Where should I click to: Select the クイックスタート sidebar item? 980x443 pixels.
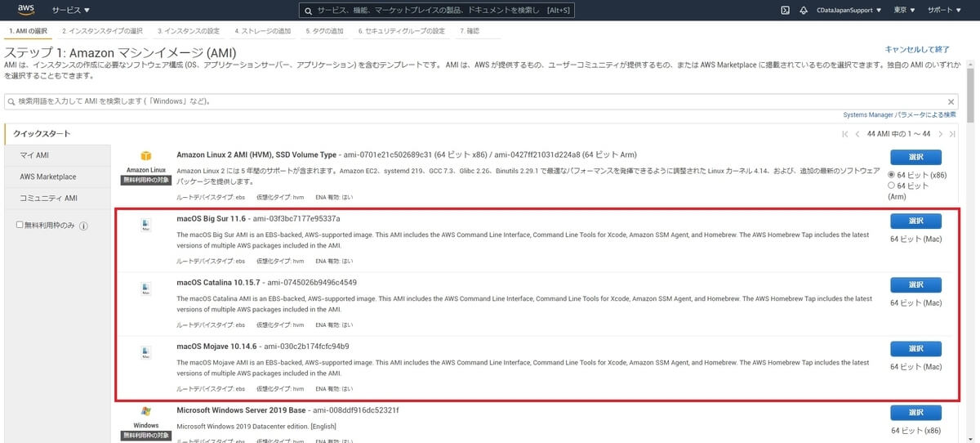click(x=56, y=133)
